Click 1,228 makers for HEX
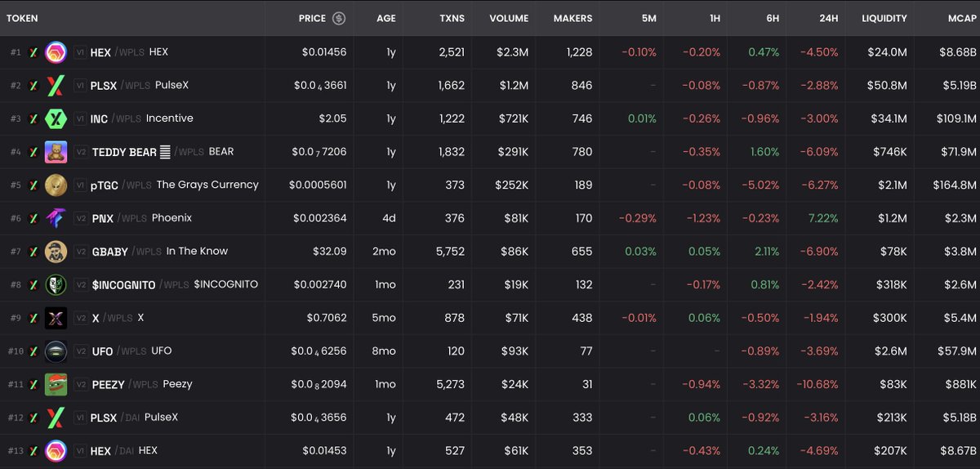 [x=578, y=52]
